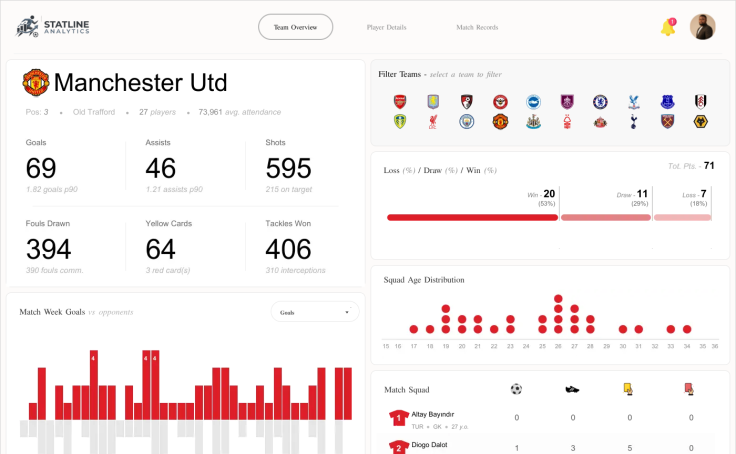This screenshot has height=454, width=736.
Task: Click the '215 on target' text
Action: tap(289, 189)
